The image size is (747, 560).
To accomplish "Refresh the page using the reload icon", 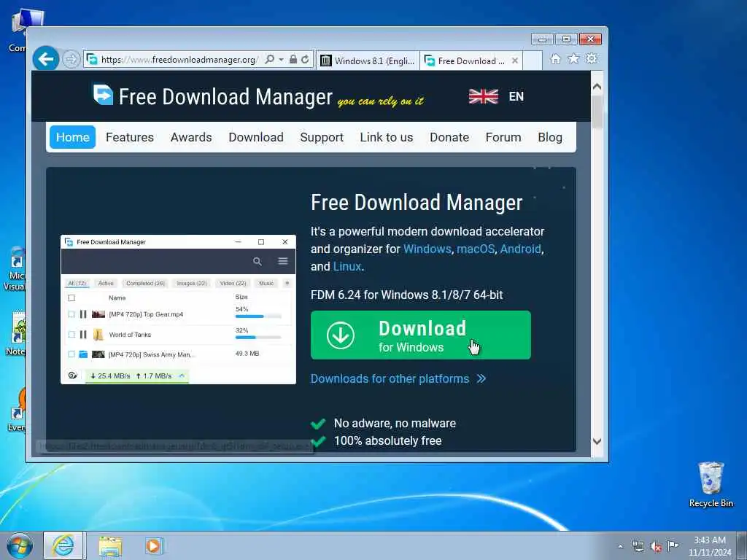I will point(306,60).
